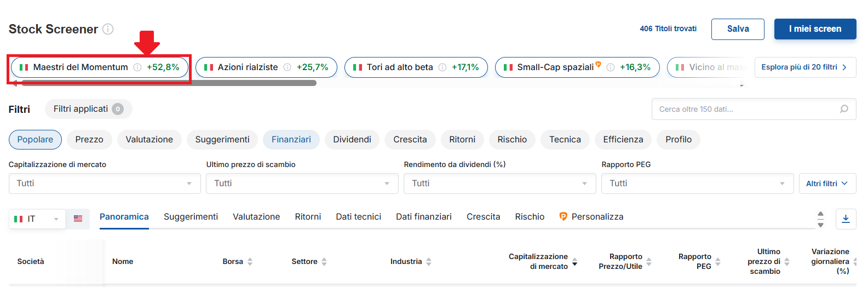Viewport: 868px width, 287px height.
Task: Open the Rapporto PEG dropdown
Action: click(697, 183)
